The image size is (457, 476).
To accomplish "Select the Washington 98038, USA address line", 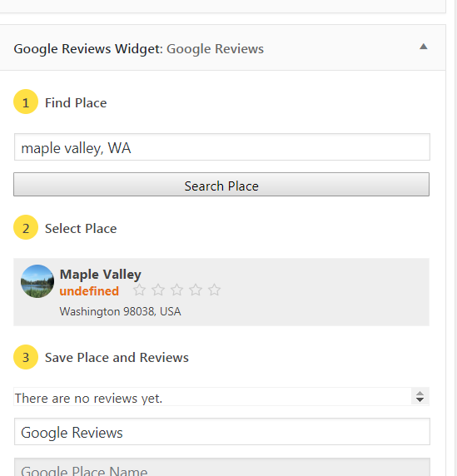I will tap(120, 311).
